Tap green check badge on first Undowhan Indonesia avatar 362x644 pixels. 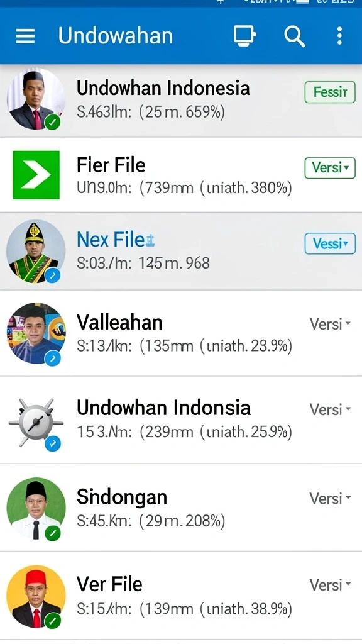pos(53,122)
